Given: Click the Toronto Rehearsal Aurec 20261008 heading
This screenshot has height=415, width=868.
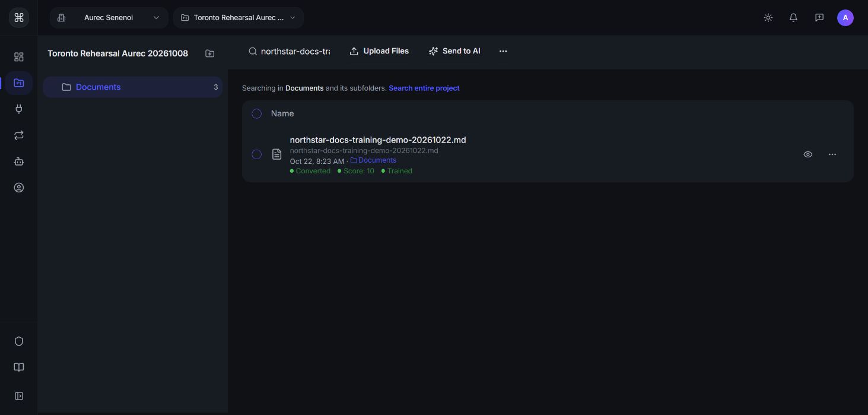Looking at the screenshot, I should coord(118,53).
